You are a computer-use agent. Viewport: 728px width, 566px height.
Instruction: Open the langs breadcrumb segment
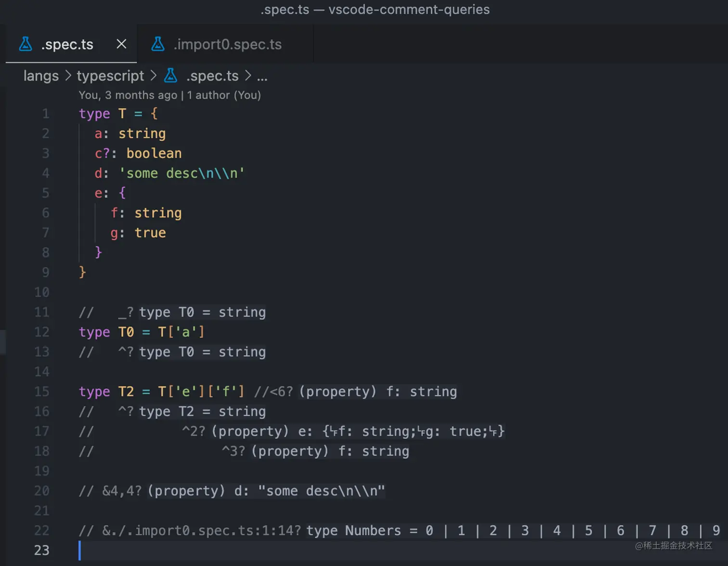coord(41,76)
